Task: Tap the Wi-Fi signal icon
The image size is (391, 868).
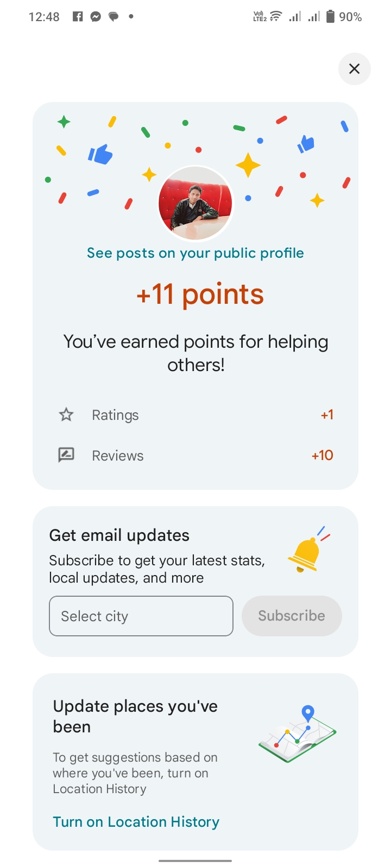Action: (276, 17)
